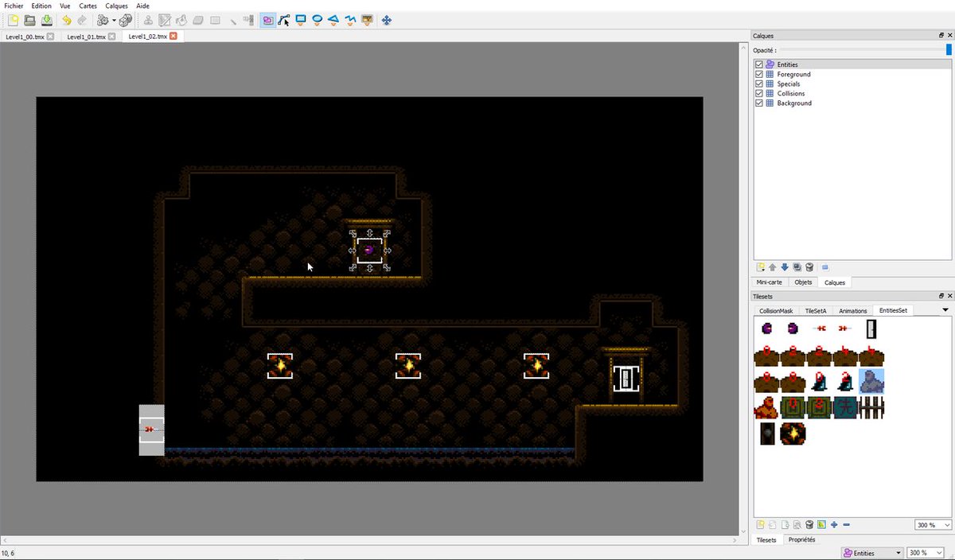Open the Calques menu
955x560 pixels.
point(116,6)
